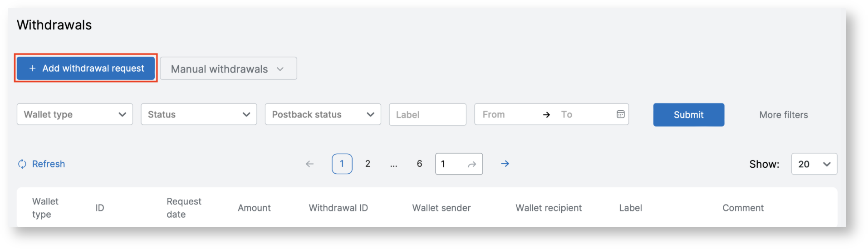Click the From date field

(x=504, y=115)
